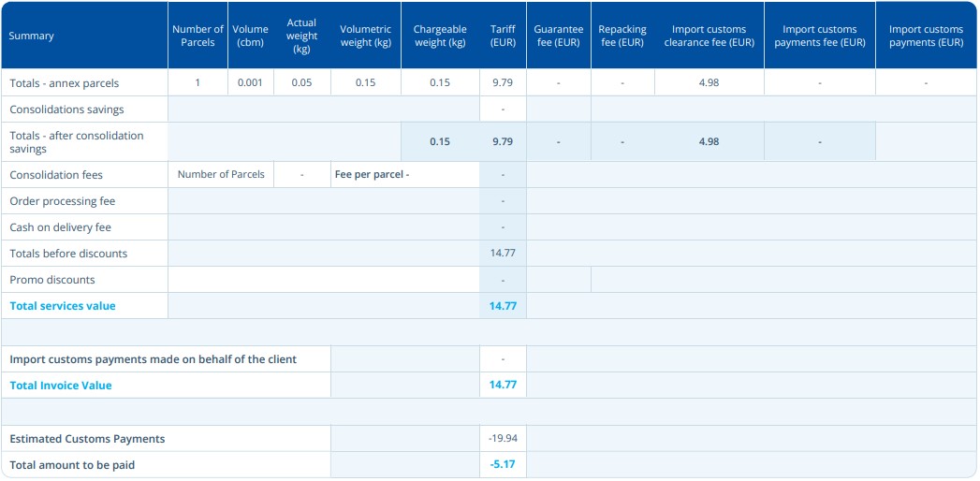Click the Volume (cbm) header
This screenshot has width=980, height=481.
coord(250,36)
